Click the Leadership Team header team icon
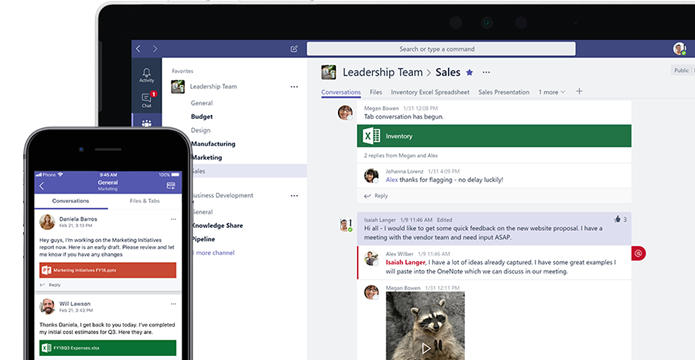This screenshot has height=360, width=695. [328, 72]
